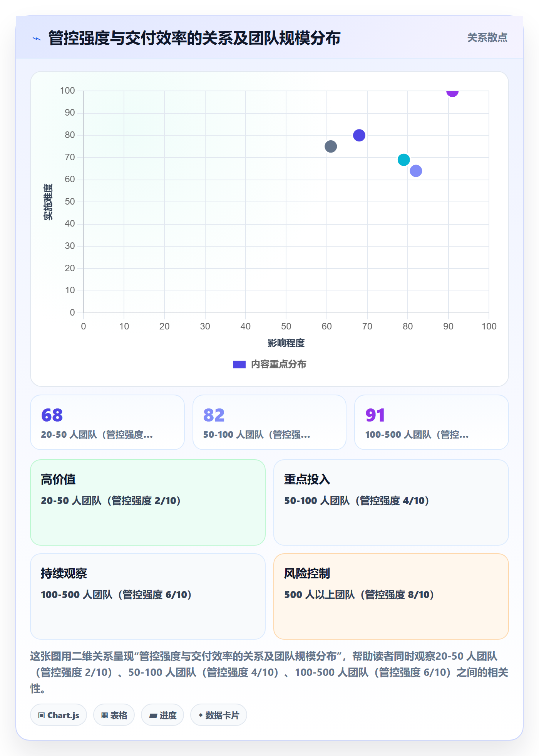Viewport: 539px width, 756px height.
Task: Click the 数据卡片 tag chip
Action: point(219,715)
